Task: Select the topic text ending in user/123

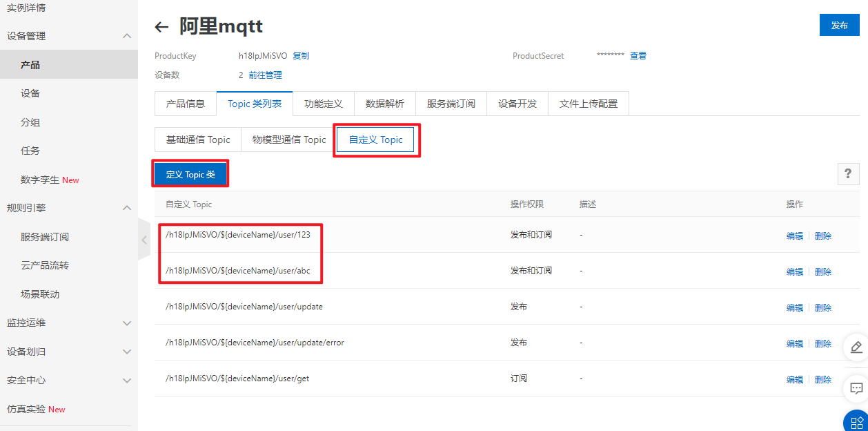Action: click(x=238, y=235)
